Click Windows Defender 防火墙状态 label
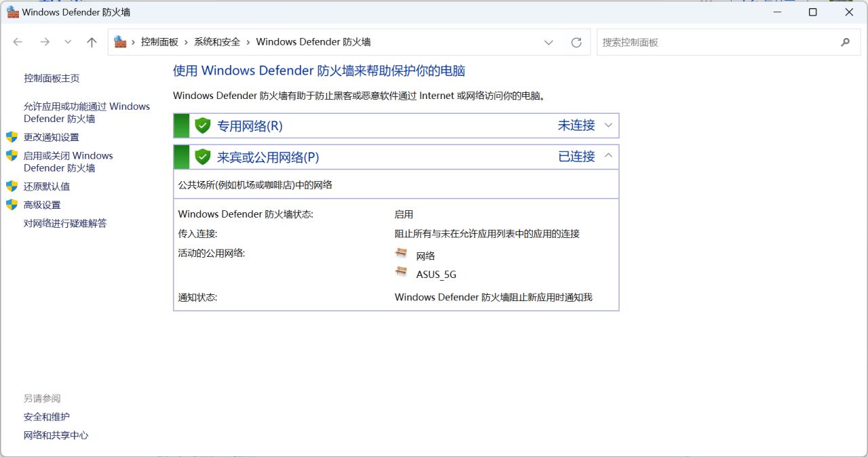The height and width of the screenshot is (457, 868). pyautogui.click(x=245, y=214)
